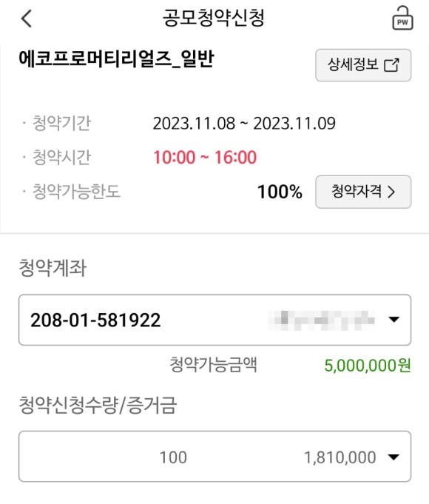Tap the chevron inside 청약자격 button

click(391, 192)
